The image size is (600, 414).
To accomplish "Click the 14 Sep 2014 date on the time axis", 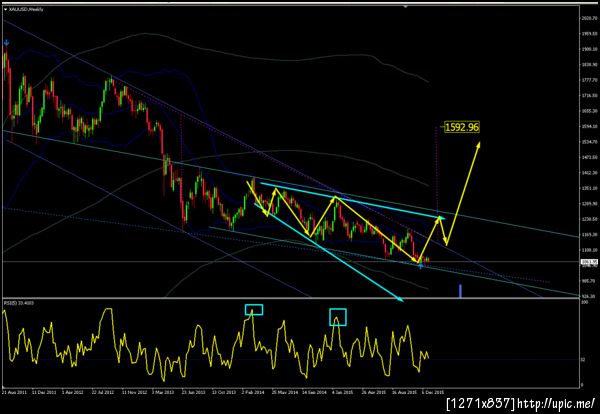I will coord(314,393).
